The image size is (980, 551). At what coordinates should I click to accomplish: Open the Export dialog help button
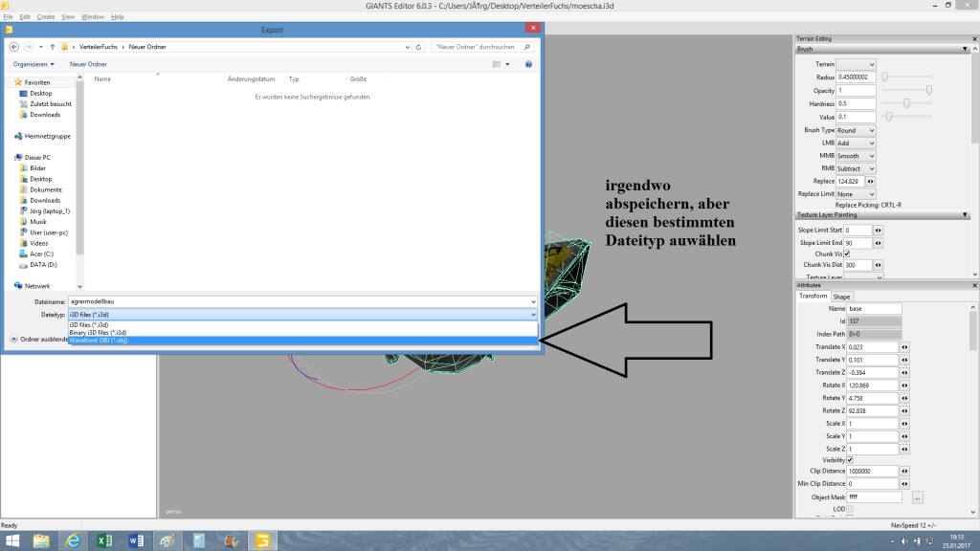(x=528, y=64)
